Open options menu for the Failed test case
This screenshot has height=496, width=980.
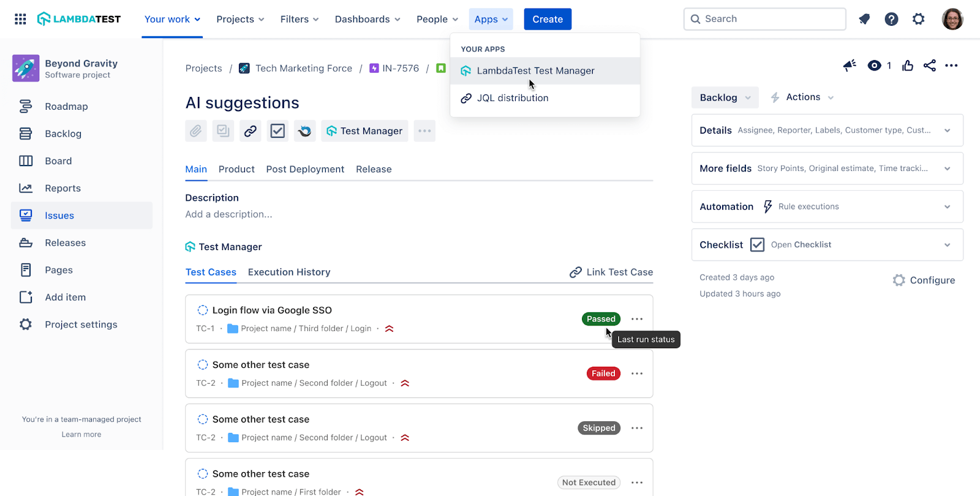click(x=637, y=373)
